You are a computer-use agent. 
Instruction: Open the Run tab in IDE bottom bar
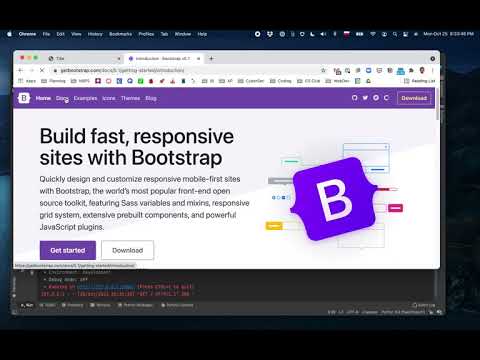coord(27,305)
